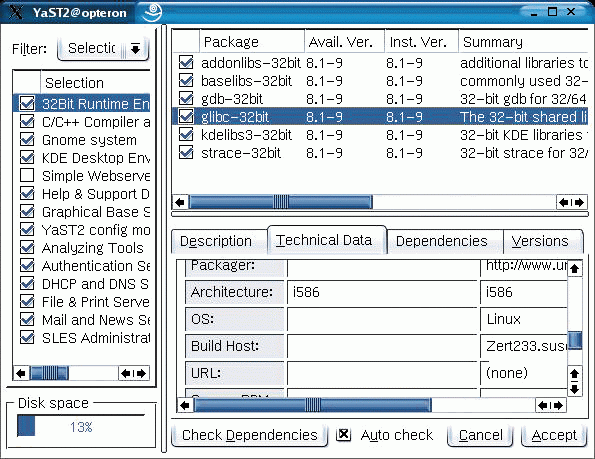Viewport: 595px width, 459px height.
Task: Click the Build Host label cell
Action: pyautogui.click(x=235, y=346)
